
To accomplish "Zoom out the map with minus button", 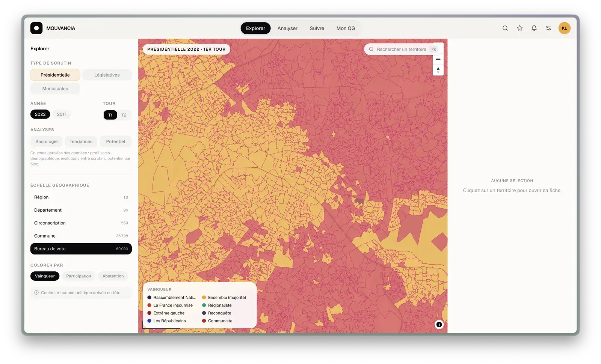I will (438, 59).
